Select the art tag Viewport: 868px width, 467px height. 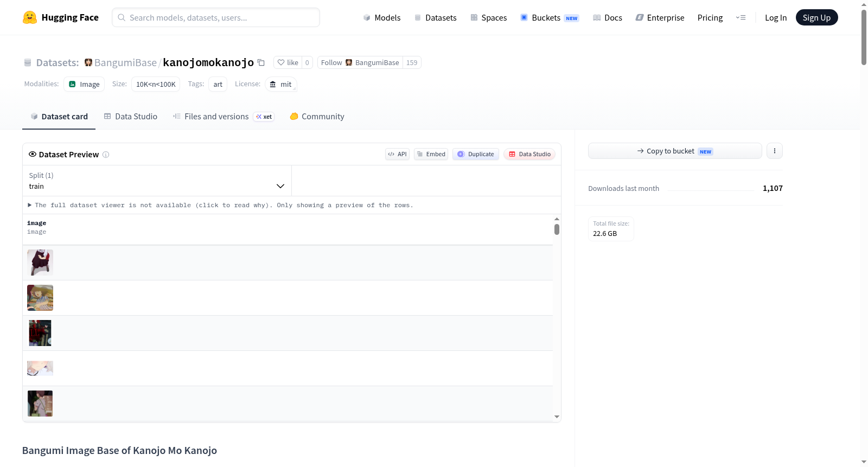point(218,84)
